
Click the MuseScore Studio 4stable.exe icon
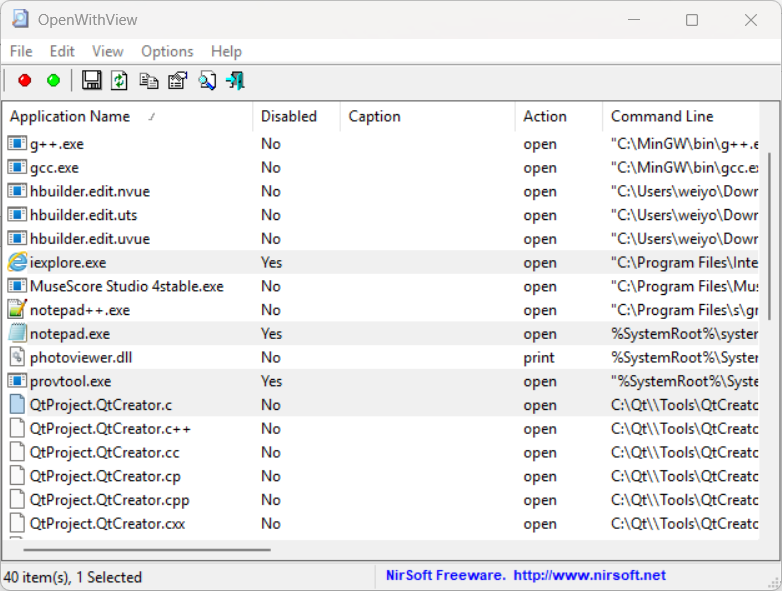17,286
